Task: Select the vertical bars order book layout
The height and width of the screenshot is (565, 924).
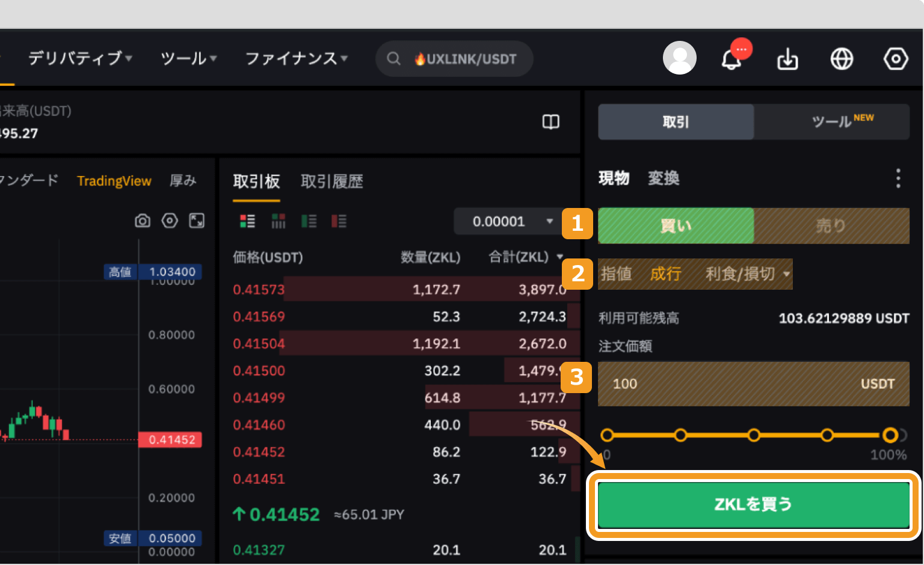Action: click(279, 221)
